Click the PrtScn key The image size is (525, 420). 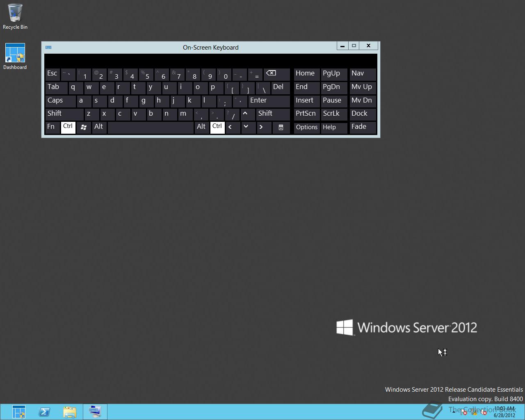pyautogui.click(x=307, y=114)
